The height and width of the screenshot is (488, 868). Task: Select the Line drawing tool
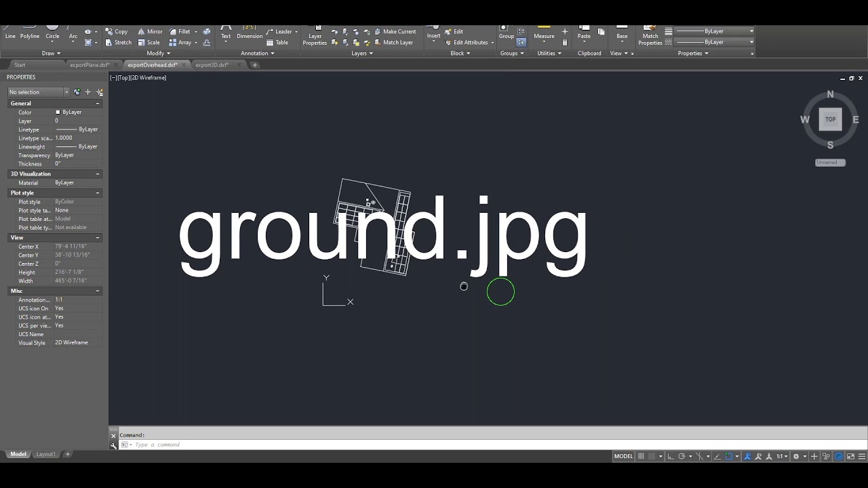pos(10,34)
